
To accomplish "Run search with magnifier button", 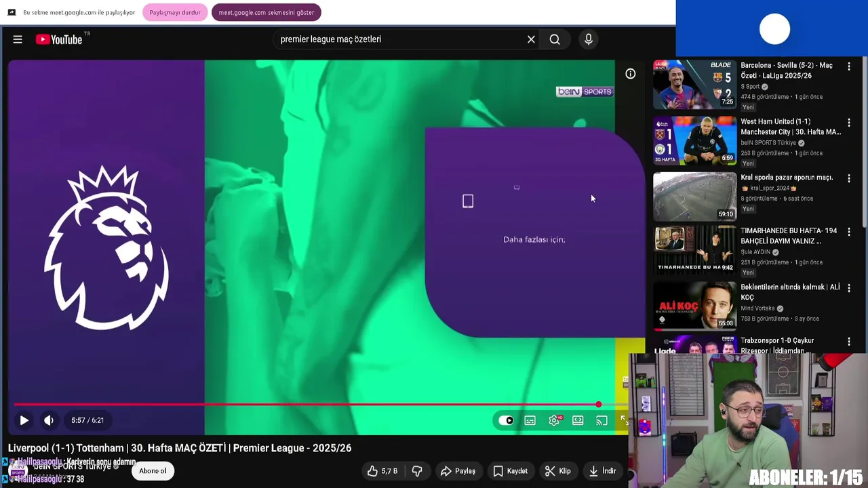I will click(x=555, y=39).
